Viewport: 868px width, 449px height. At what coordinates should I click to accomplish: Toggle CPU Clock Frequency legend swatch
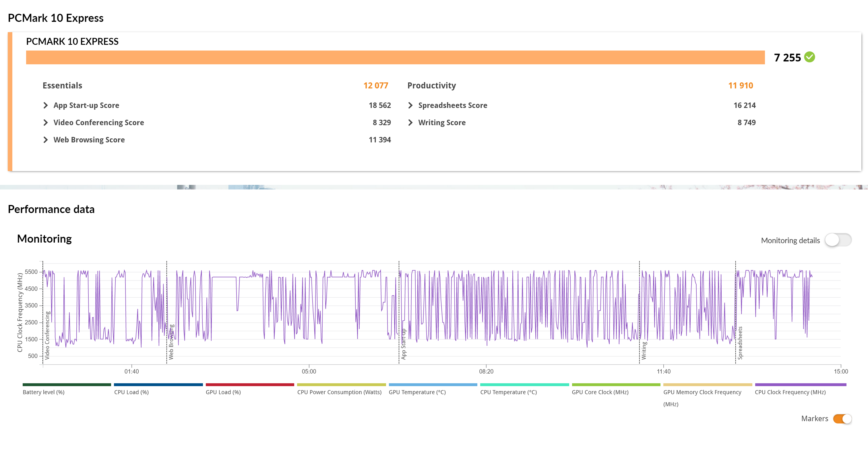tap(801, 385)
